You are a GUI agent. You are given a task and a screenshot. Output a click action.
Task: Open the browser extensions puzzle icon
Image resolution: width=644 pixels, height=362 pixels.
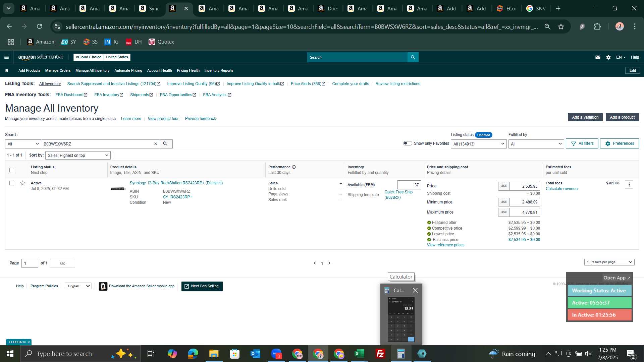597,26
